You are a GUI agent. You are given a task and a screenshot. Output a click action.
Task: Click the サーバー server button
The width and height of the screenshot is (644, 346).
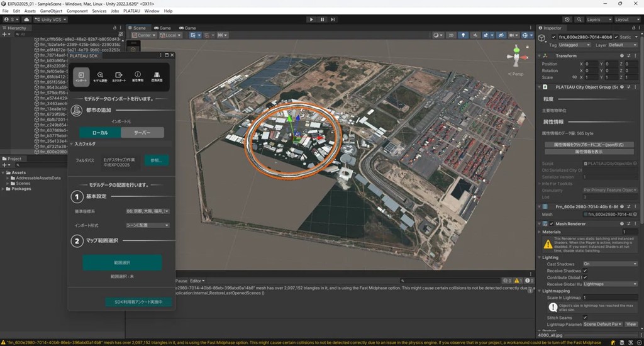[x=143, y=133]
